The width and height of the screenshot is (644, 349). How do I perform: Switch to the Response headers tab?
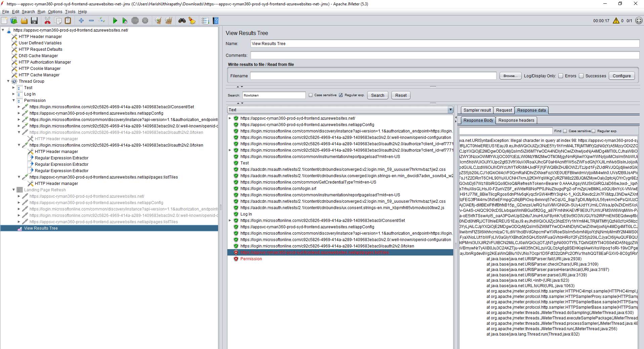[516, 120]
